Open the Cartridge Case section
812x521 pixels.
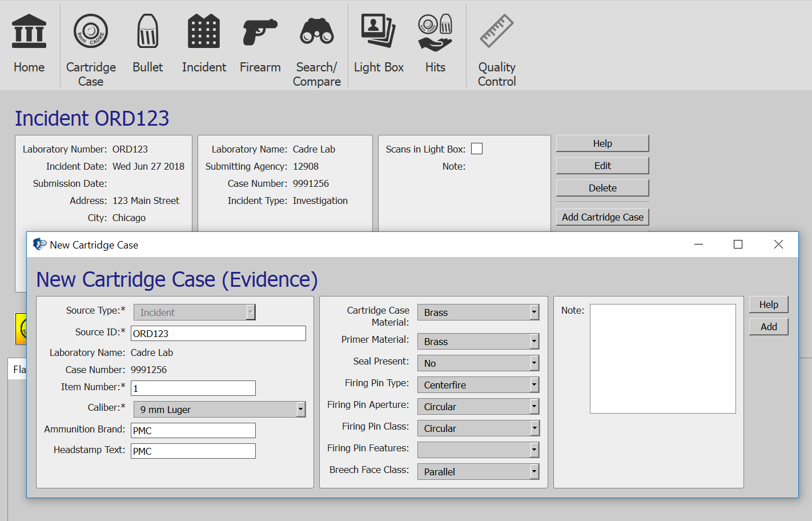[91, 50]
